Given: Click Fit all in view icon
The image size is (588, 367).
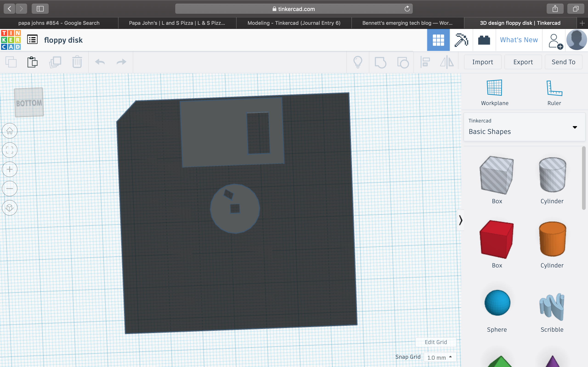Looking at the screenshot, I should [x=10, y=150].
